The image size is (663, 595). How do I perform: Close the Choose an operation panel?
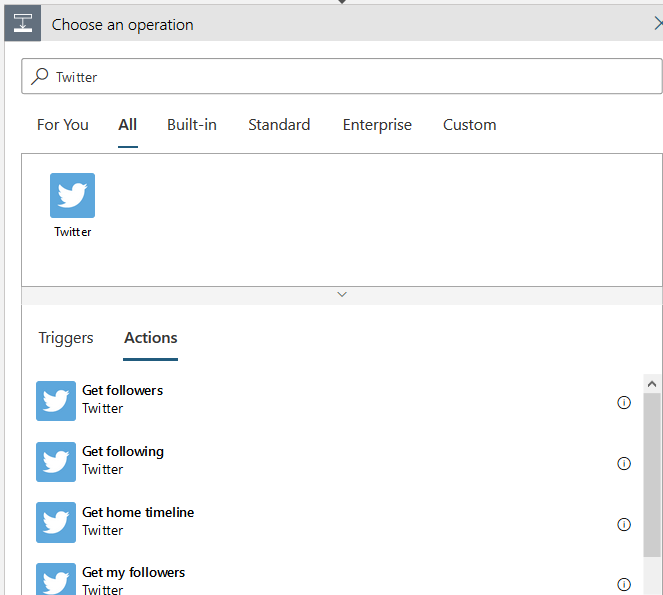[x=656, y=24]
